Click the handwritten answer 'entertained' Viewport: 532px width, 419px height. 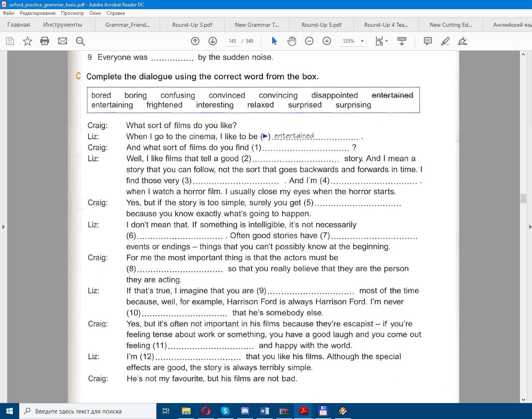pyautogui.click(x=294, y=136)
